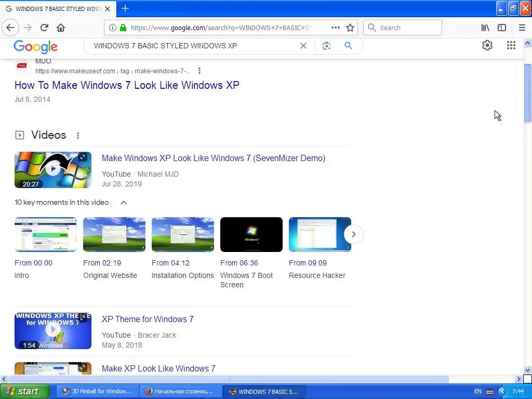
Task: Submit search with the magnifier icon
Action: [348, 46]
